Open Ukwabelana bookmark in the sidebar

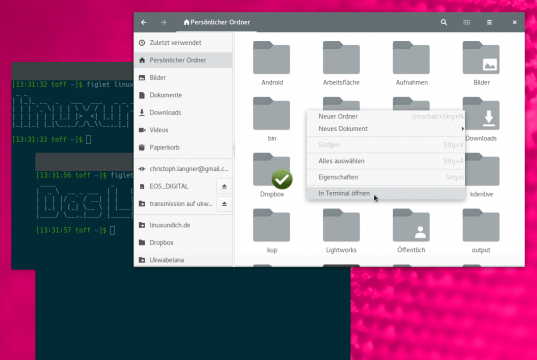coord(183,260)
